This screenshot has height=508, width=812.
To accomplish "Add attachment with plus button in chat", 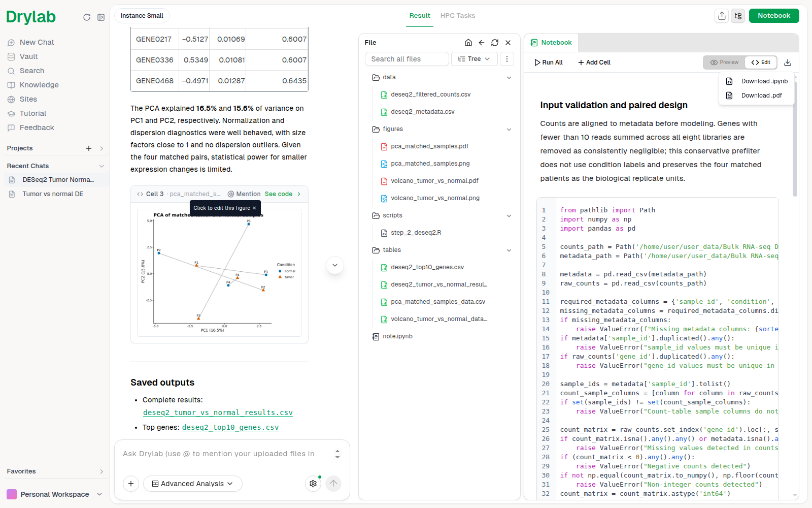I will pos(131,484).
